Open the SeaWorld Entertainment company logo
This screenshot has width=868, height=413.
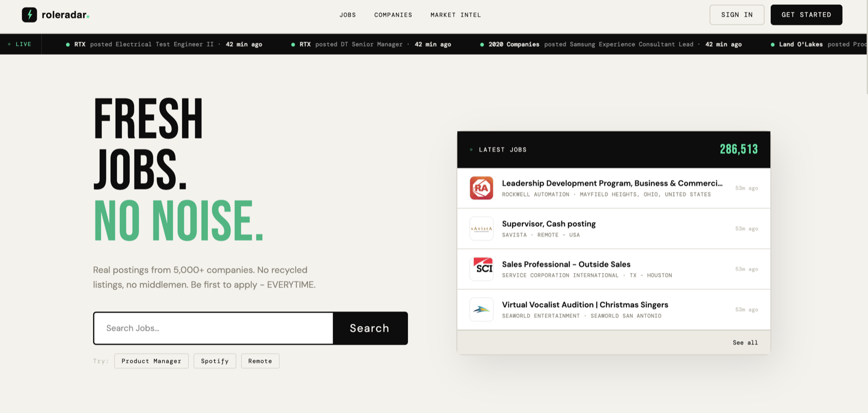coord(481,309)
